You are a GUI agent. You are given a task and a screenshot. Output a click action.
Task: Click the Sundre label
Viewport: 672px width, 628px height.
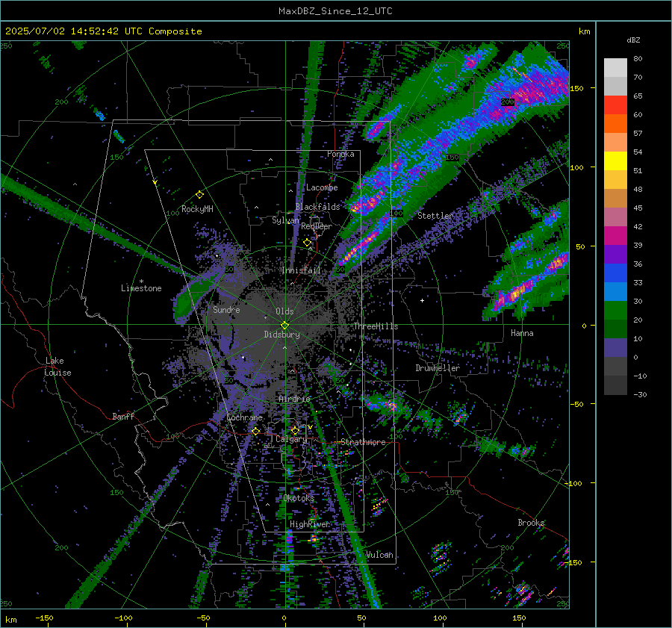tap(226, 309)
